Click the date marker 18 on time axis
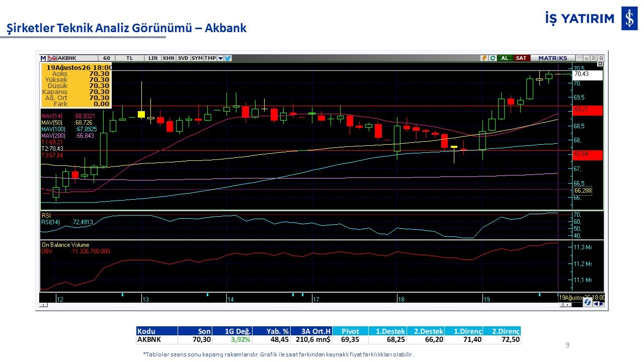This screenshot has height=362, width=644. point(401,300)
